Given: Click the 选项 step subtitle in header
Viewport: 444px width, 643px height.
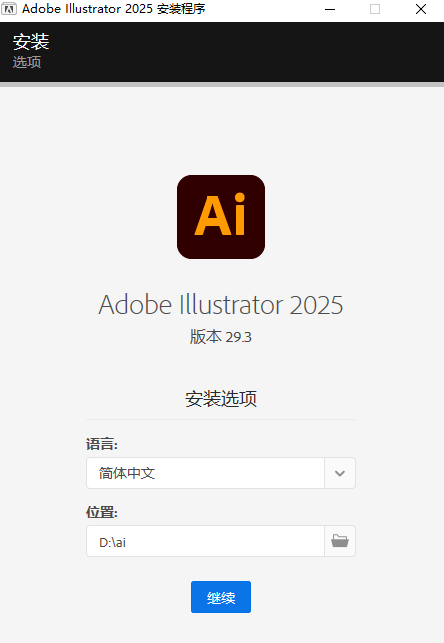Looking at the screenshot, I should pyautogui.click(x=27, y=62).
